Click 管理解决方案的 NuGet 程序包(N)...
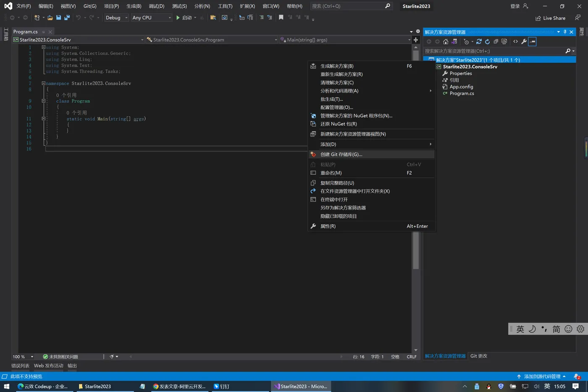Viewport: 588px width, 392px height. 371,116
